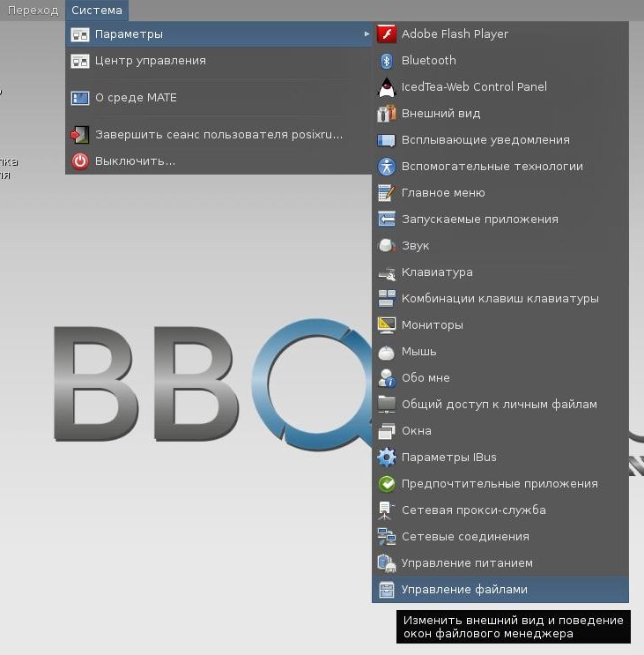
Task: Click the Всплывающие уведомления icon
Action: 387,140
